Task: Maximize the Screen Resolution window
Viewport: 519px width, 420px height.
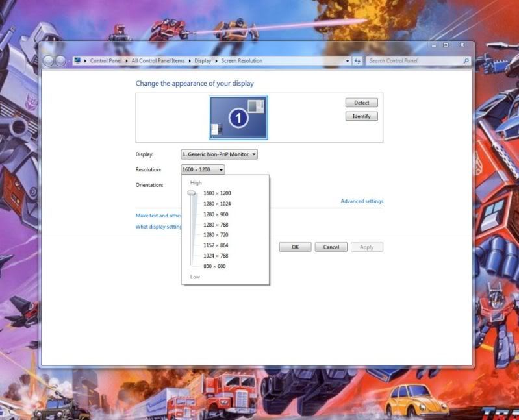Action: pos(446,45)
